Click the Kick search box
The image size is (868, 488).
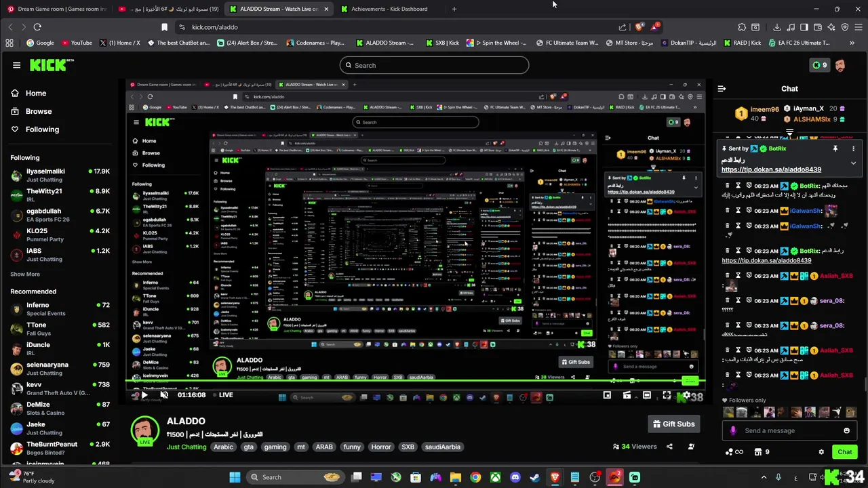tap(434, 65)
